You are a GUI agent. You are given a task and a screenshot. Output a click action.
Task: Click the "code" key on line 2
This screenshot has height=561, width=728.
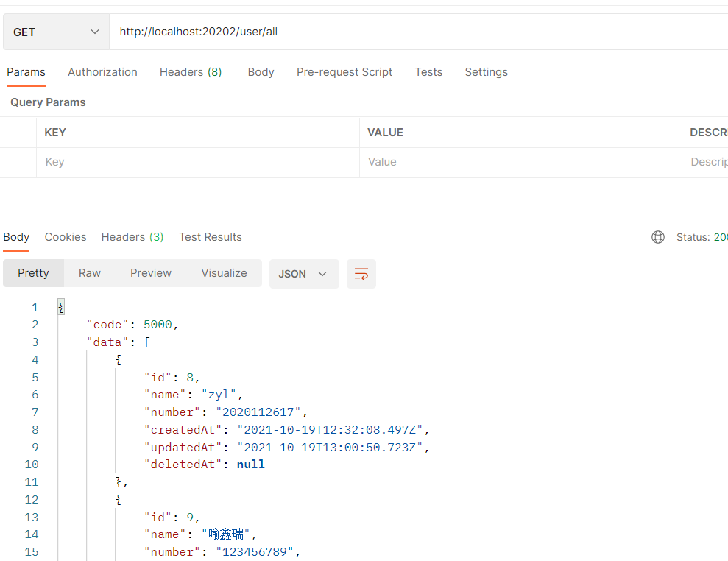[x=107, y=325]
